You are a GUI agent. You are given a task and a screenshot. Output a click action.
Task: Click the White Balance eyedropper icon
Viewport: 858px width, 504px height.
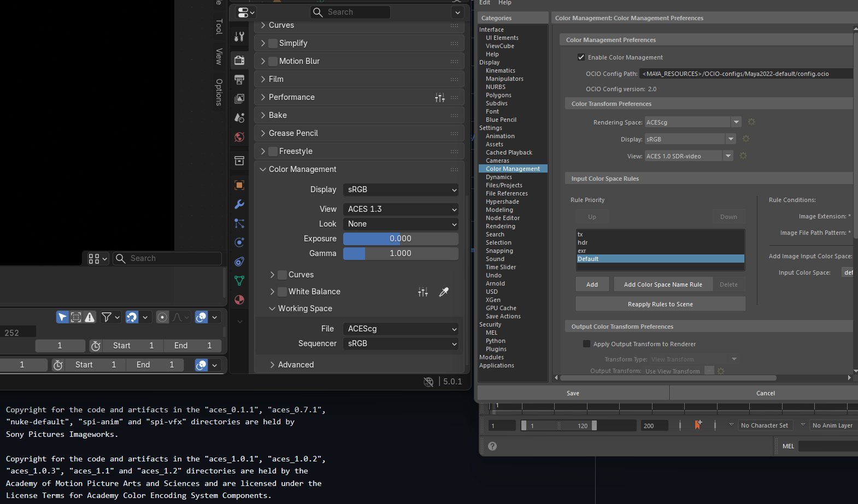(444, 292)
